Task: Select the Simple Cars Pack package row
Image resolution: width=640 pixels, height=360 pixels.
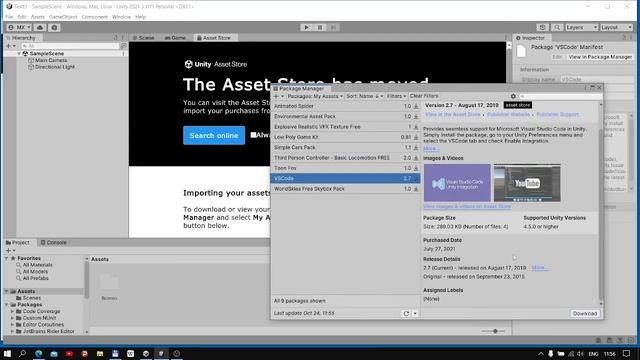Action: 345,147
